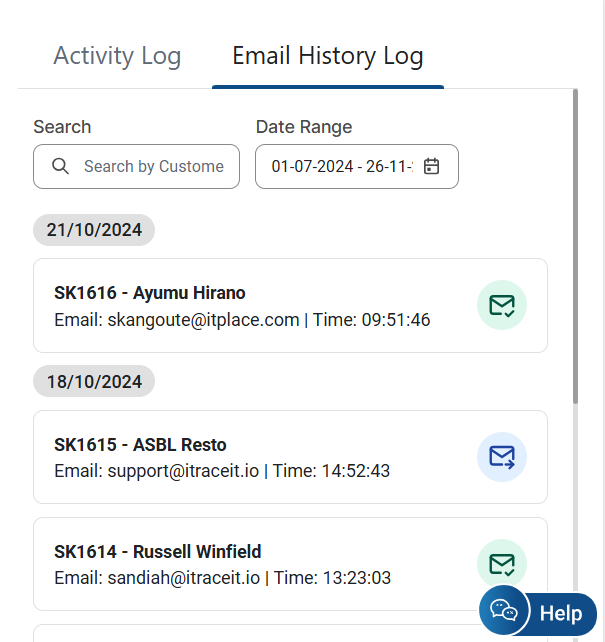Focus the Search by Customer input field
This screenshot has width=605, height=642.
(153, 166)
